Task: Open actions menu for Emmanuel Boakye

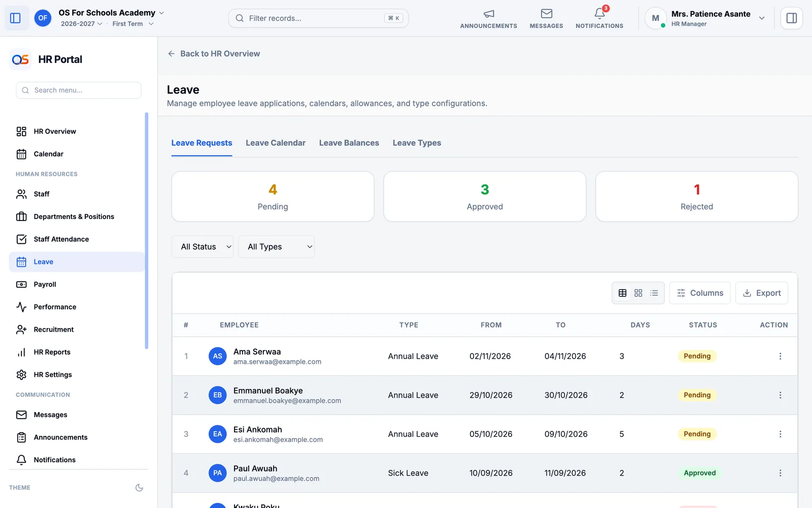Action: point(780,395)
